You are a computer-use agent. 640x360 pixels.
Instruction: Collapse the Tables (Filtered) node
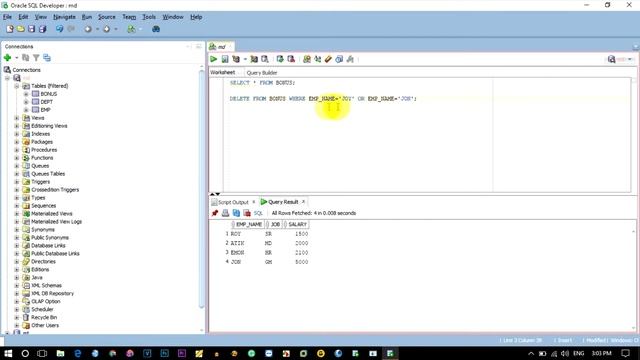[17, 86]
